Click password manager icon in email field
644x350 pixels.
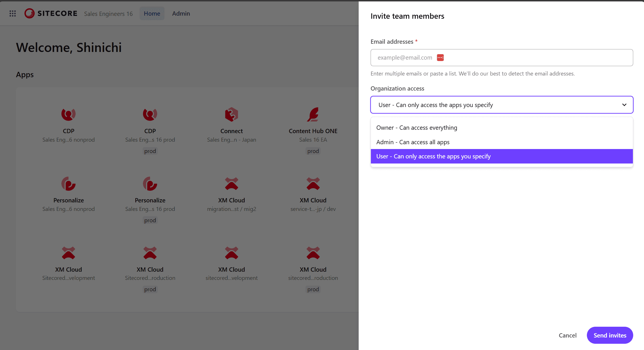(x=440, y=58)
